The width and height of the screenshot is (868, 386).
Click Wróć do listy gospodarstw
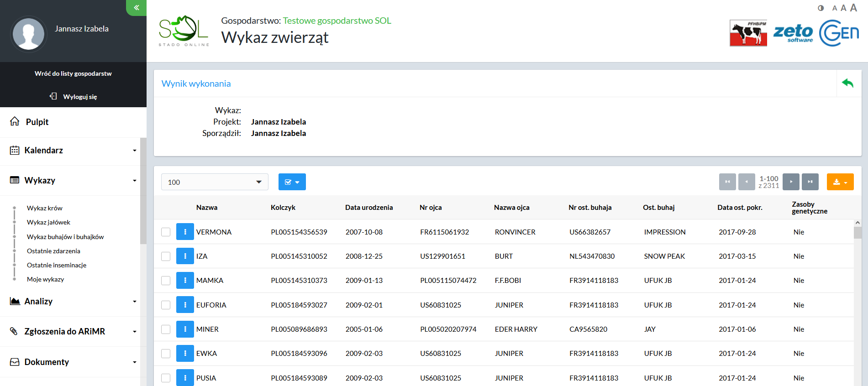[73, 73]
